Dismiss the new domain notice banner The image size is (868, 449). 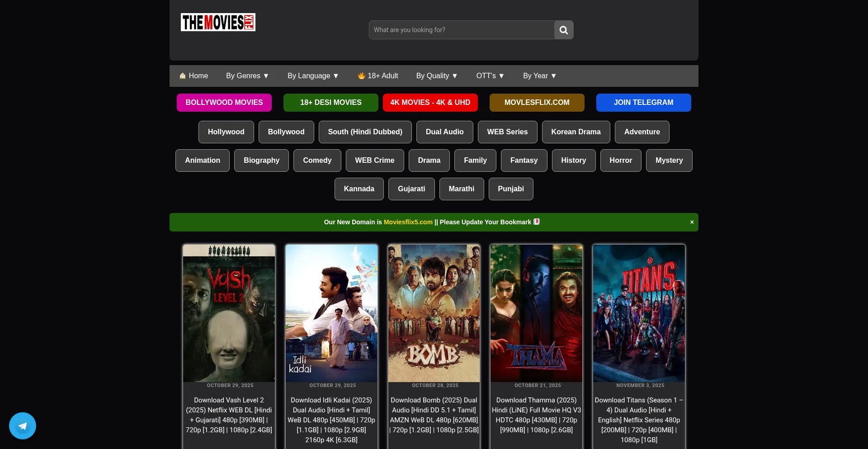click(x=692, y=222)
